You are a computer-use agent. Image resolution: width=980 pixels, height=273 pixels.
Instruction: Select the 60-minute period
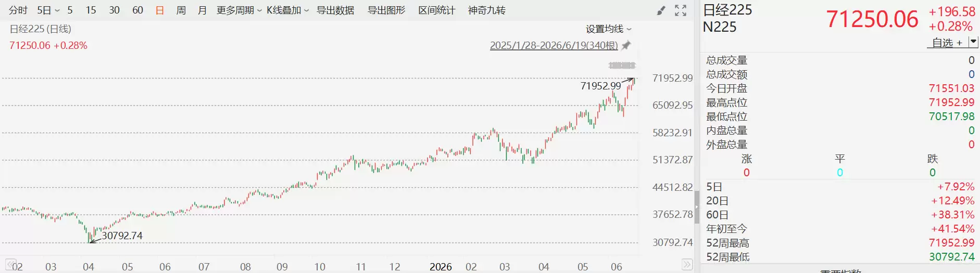(x=138, y=10)
